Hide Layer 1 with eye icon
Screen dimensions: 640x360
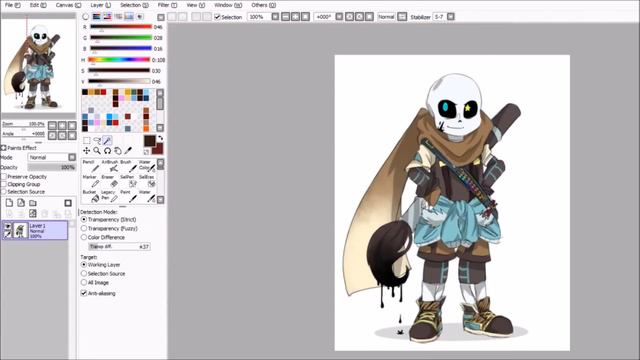pyautogui.click(x=7, y=226)
